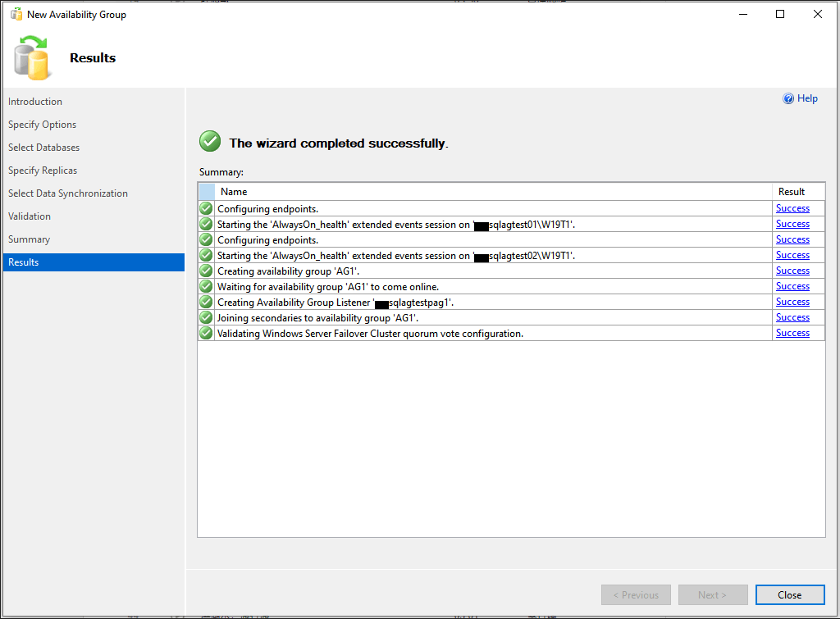This screenshot has width=840, height=619.
Task: Click the Result column header
Action: [792, 192]
